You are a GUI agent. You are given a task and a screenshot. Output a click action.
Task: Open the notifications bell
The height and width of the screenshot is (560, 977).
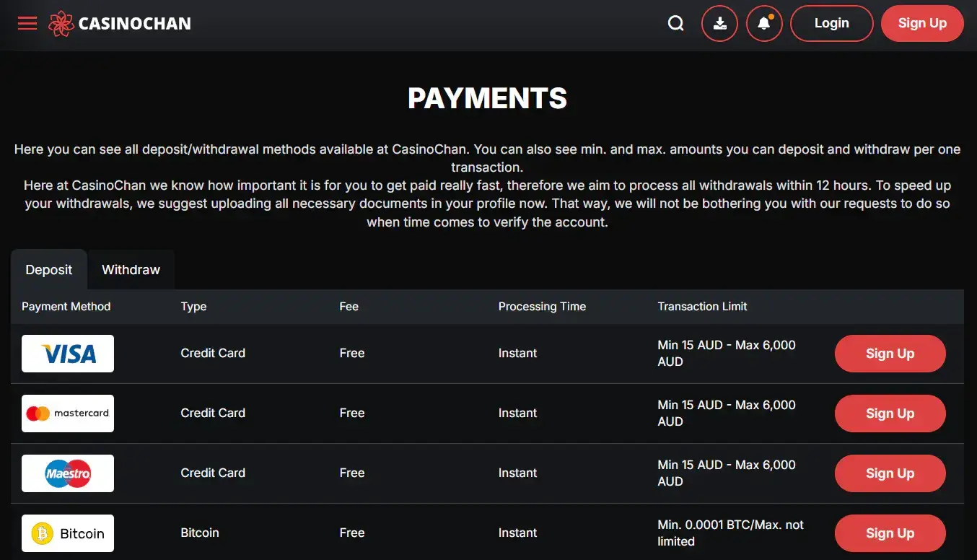click(764, 24)
